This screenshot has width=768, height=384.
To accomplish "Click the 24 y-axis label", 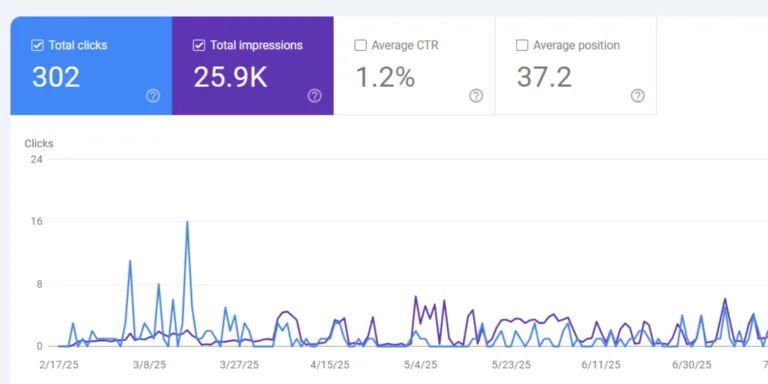I will [37, 159].
